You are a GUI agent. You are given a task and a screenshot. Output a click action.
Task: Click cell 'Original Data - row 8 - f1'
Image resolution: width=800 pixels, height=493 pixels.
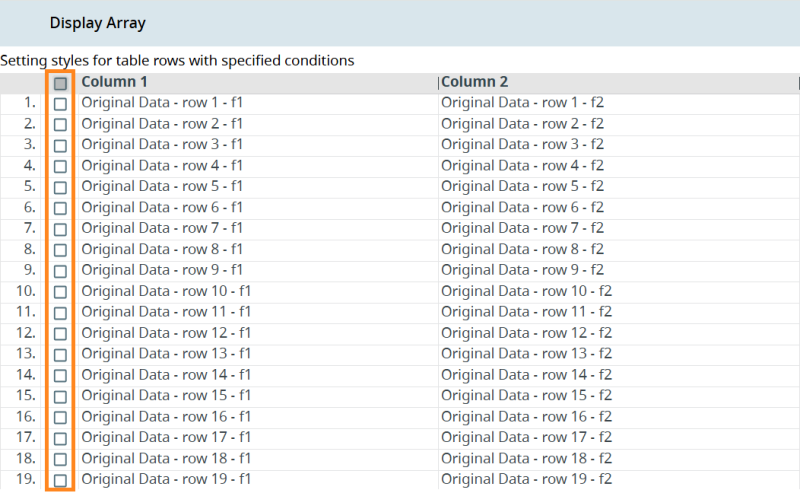pos(162,250)
